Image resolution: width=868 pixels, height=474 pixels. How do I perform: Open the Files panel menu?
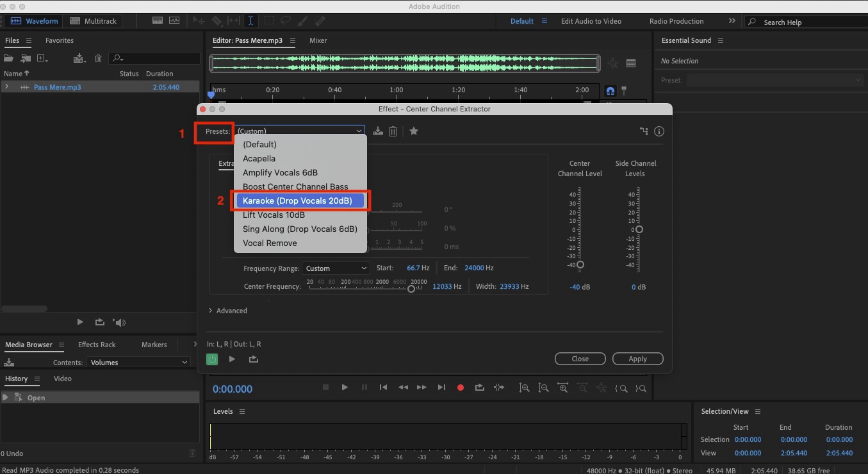tap(29, 40)
